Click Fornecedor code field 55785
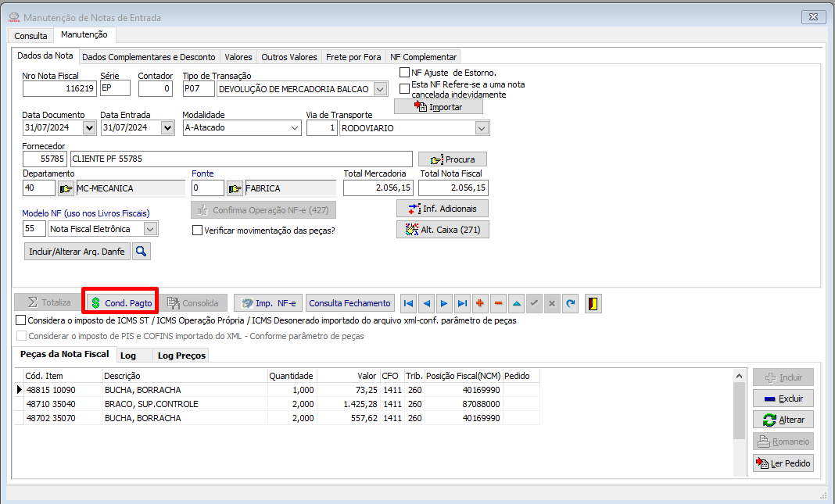 45,159
